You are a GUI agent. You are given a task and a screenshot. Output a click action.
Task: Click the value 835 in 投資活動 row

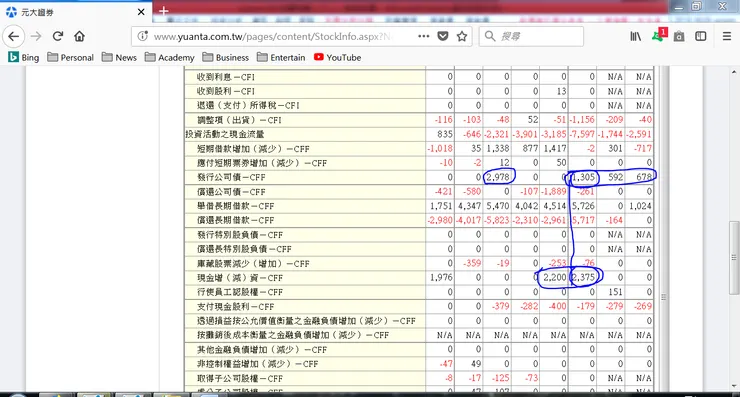(445, 134)
